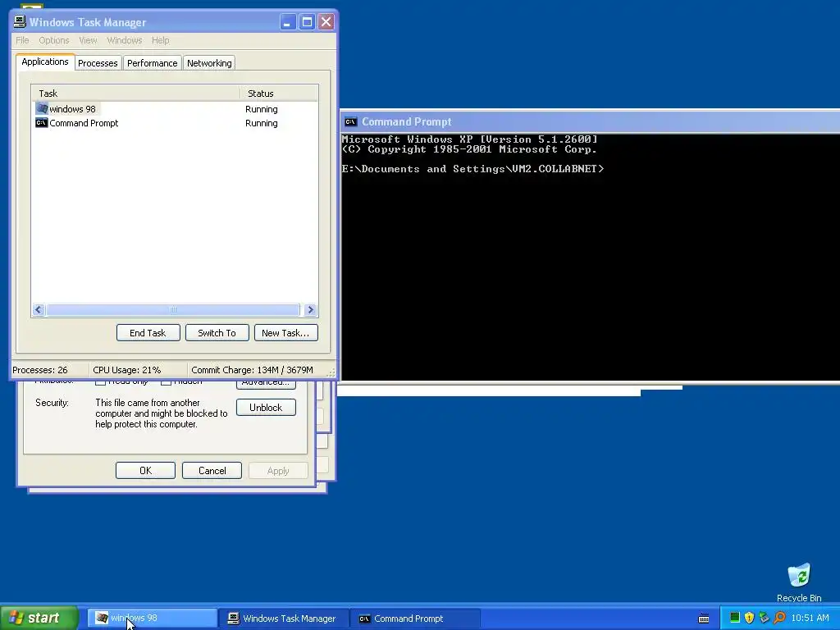
Task: Activate Command Prompt taskbar button
Action: click(415, 619)
